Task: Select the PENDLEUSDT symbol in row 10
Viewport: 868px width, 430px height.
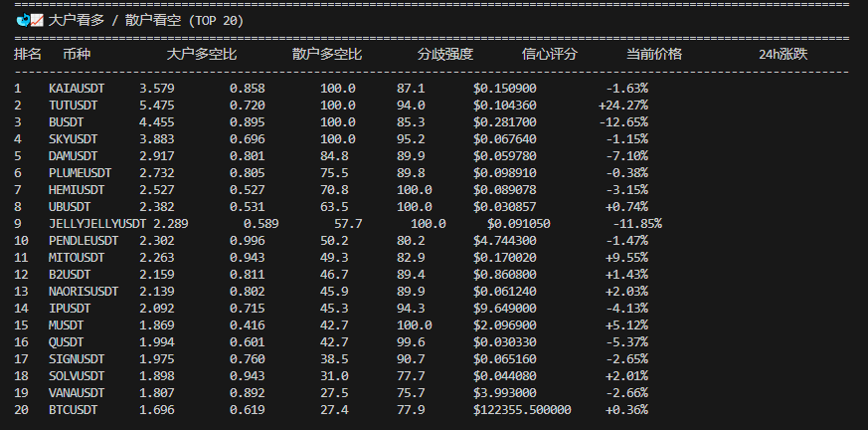Action: [84, 241]
